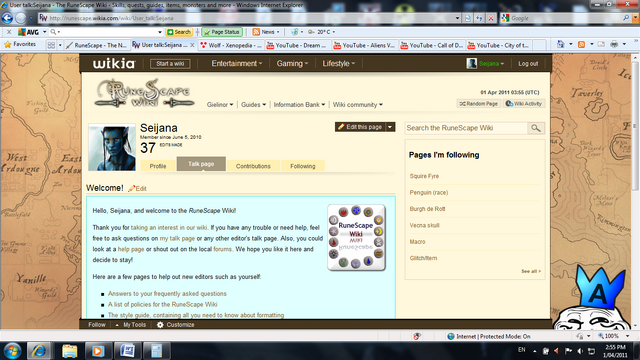
Task: Click the browser Forward arrow button
Action: pos(20,18)
